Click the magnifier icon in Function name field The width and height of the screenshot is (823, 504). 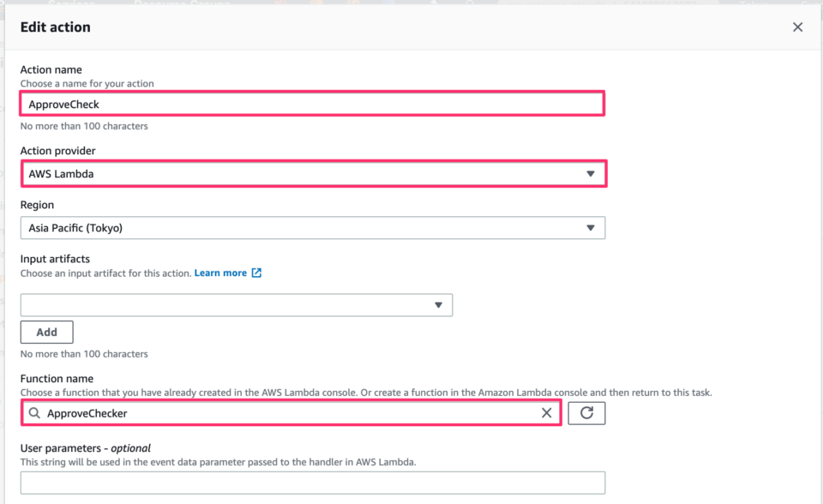34,413
